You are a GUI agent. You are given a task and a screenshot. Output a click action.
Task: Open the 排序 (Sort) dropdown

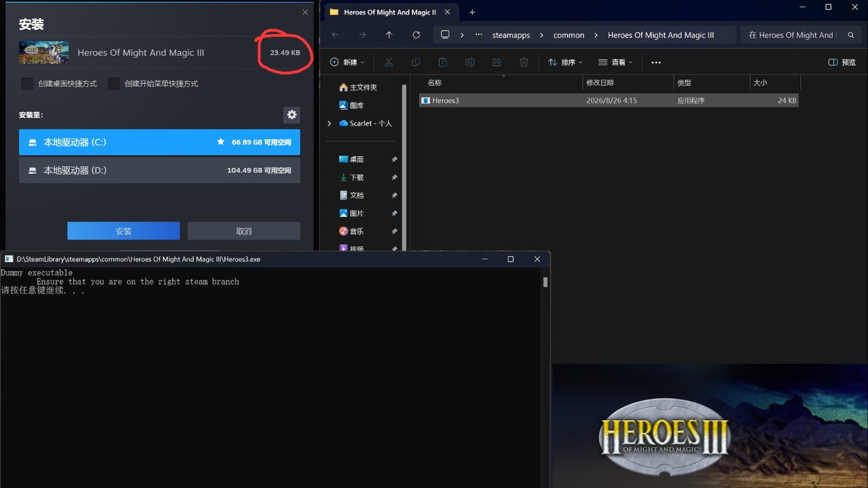[x=565, y=62]
